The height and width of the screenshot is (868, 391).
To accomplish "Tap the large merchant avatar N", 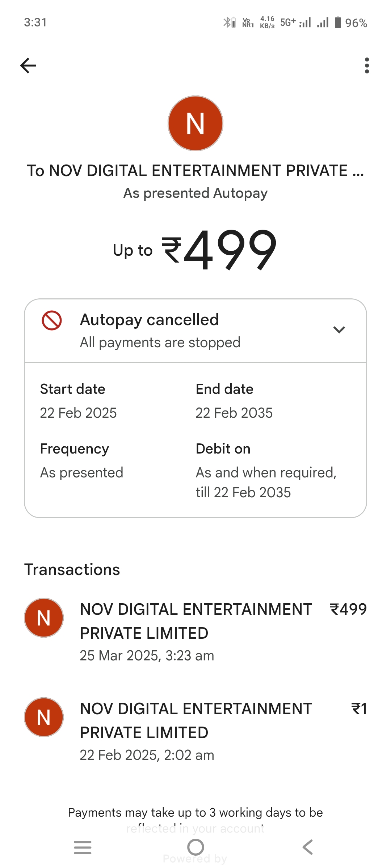I will [x=195, y=123].
